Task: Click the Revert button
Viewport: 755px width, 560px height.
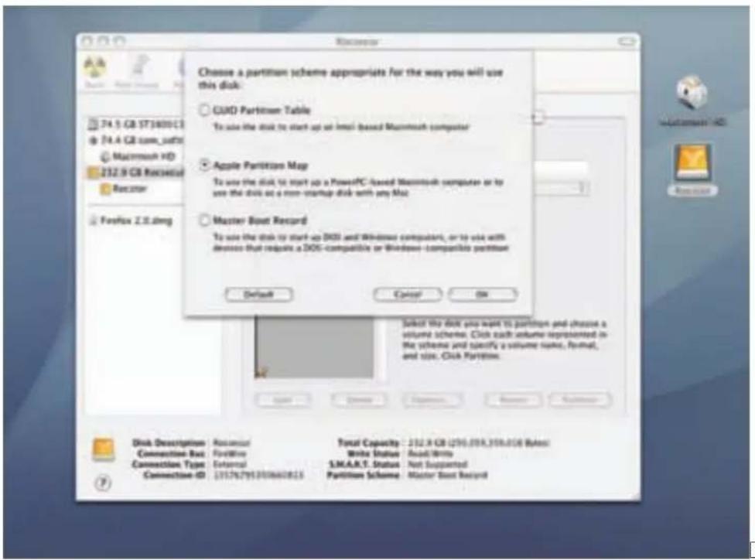Action: 514,400
